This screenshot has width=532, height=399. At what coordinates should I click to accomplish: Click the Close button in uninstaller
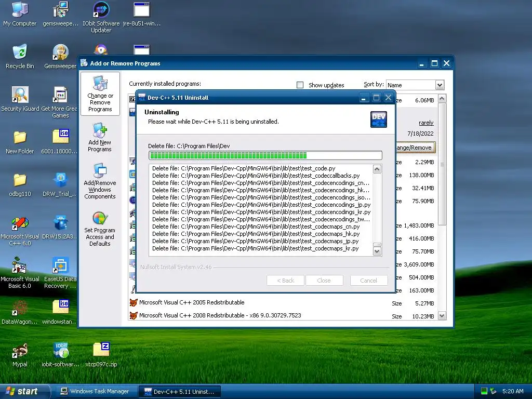(324, 281)
